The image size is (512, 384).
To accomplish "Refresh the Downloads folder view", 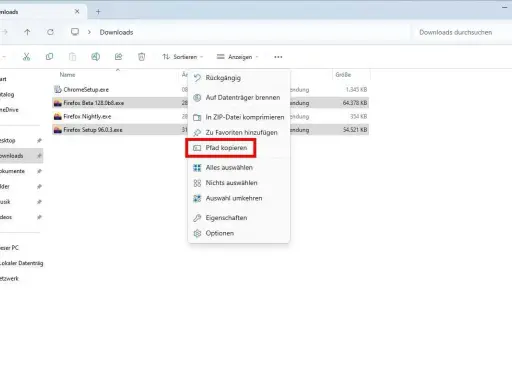I will click(50, 32).
